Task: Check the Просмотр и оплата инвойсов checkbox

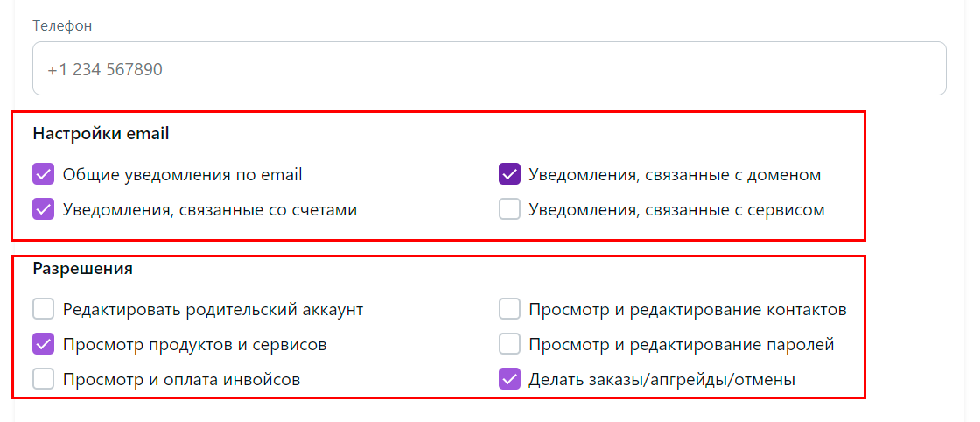Action: click(44, 379)
